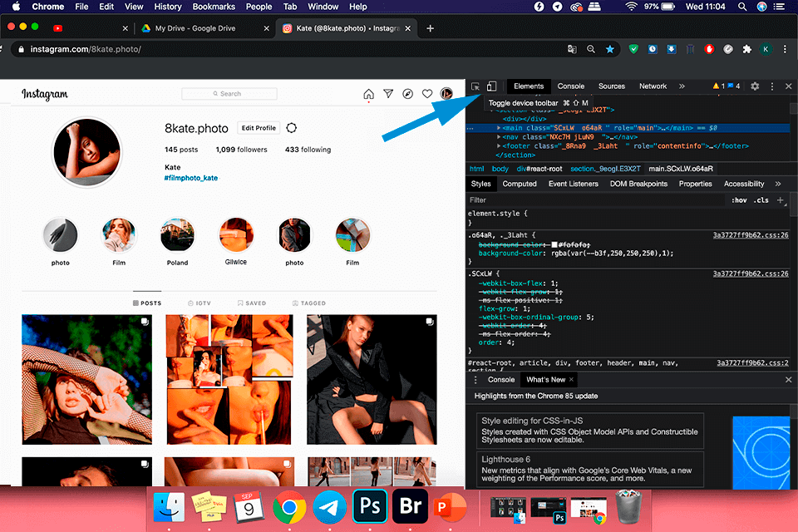Screen dimensions: 798x532
Task: Expand the nav element in DOM tree
Action: tap(500, 136)
